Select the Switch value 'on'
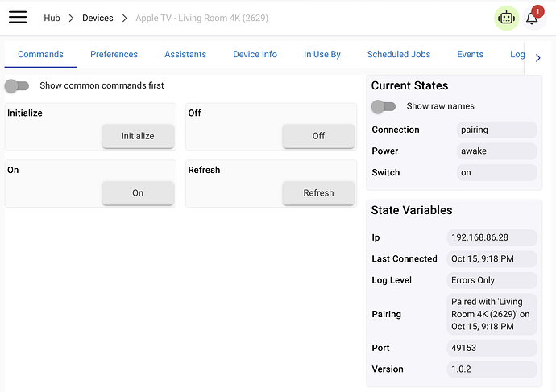 pos(497,173)
